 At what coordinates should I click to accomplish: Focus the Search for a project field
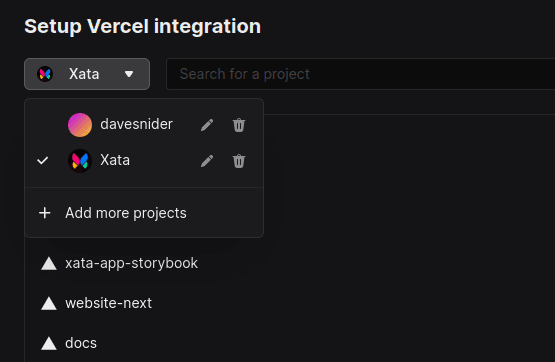click(360, 74)
